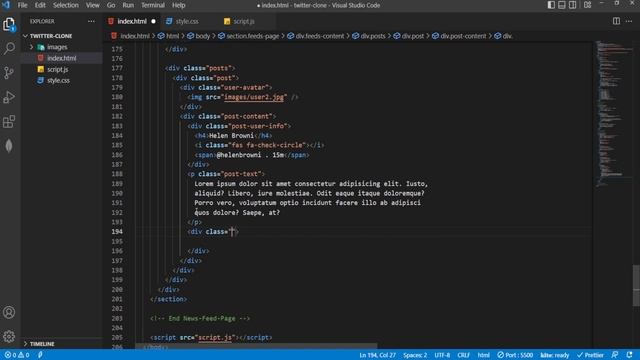
Task: Open the Manage gear settings
Action: click(9, 337)
